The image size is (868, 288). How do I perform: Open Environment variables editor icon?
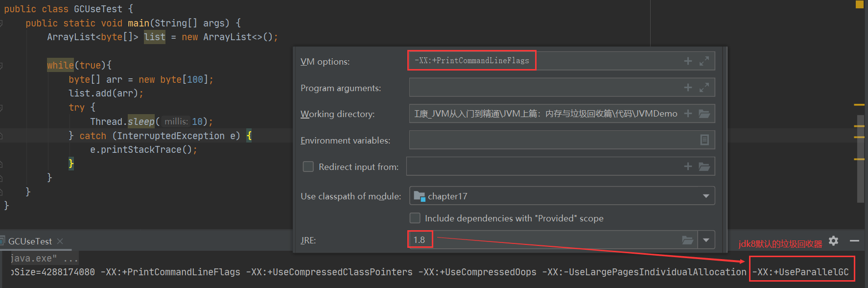point(704,140)
